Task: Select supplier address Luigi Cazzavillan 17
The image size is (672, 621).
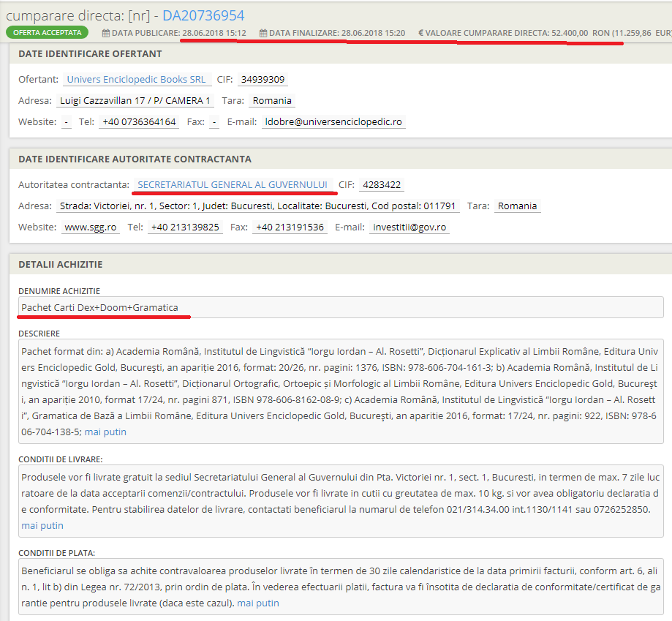Action: coord(135,101)
